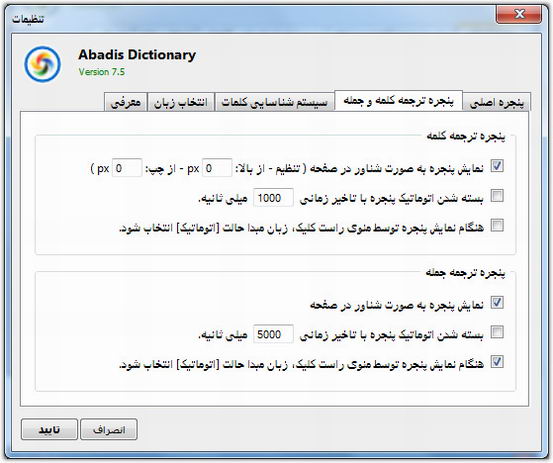Uncheck floating sentence window display checkbox
Viewport: 553px width, 463px height.
(497, 303)
